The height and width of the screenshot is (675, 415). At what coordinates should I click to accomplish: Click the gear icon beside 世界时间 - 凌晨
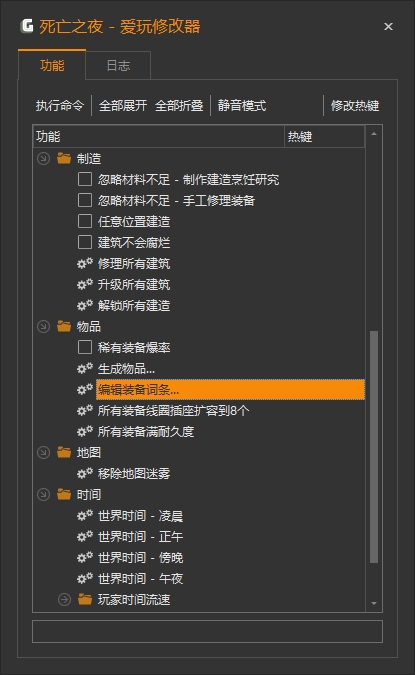(85, 515)
